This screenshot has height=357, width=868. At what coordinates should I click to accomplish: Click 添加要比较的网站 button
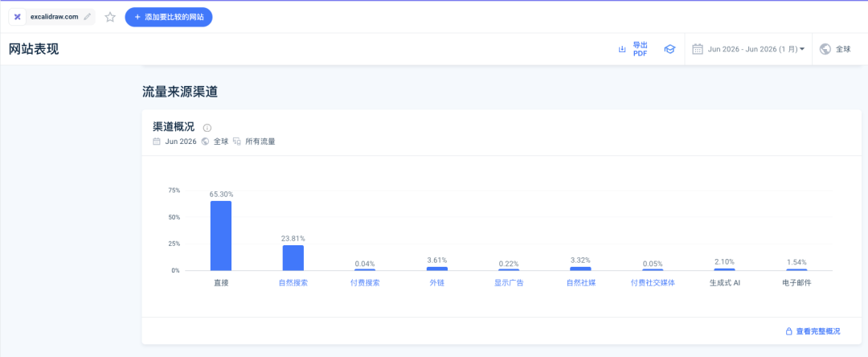pyautogui.click(x=169, y=17)
